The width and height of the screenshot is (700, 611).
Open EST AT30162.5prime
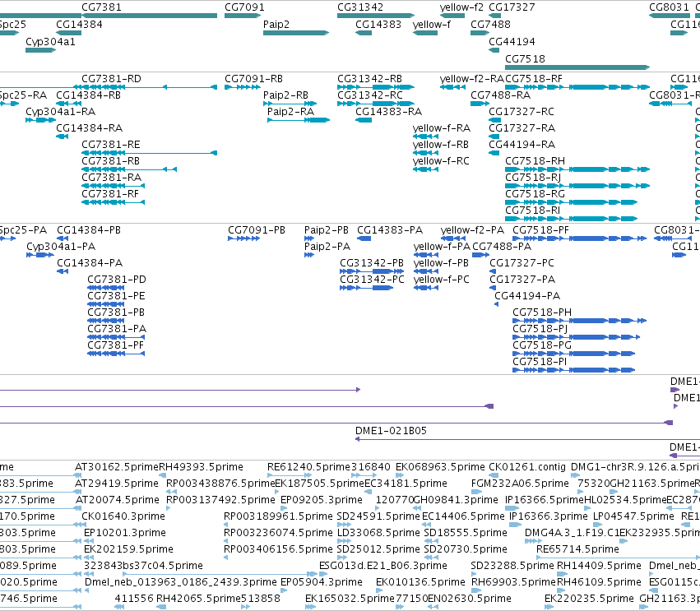point(117,467)
